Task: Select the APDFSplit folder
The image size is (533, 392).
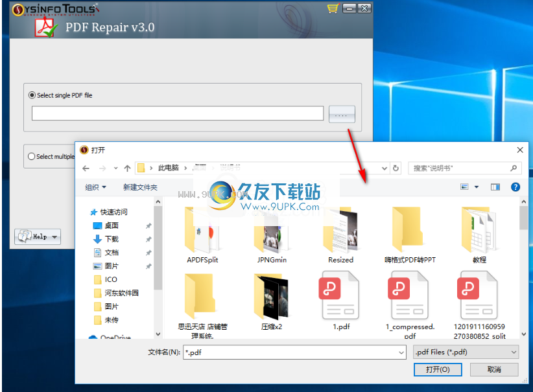Action: (x=202, y=235)
